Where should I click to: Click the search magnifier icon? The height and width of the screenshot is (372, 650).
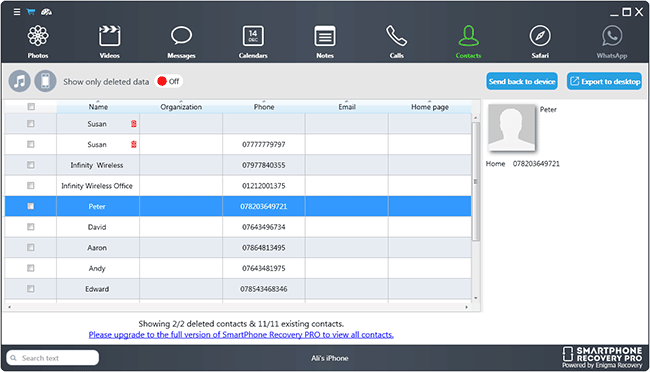point(14,358)
